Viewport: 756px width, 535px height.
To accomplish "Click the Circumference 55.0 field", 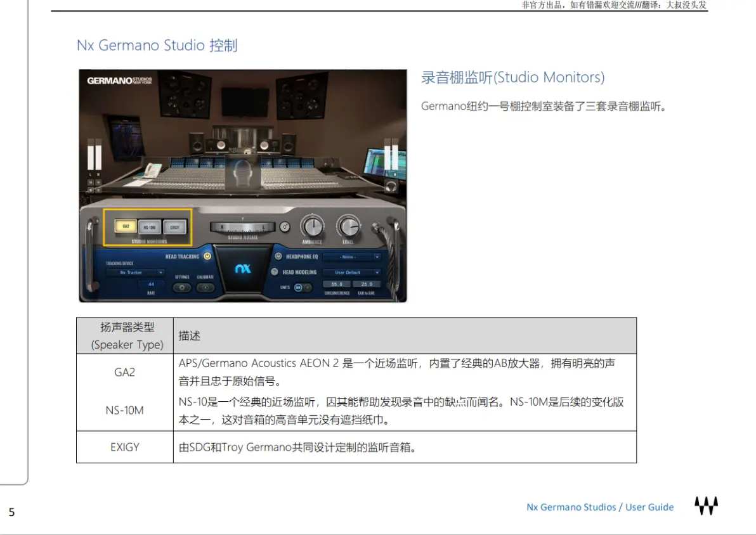I will 337,284.
